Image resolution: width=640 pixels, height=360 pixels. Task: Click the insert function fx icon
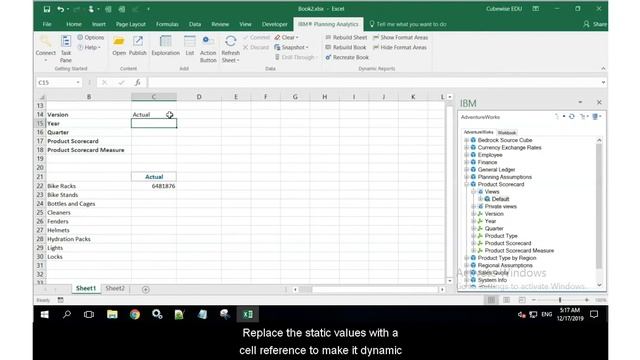pos(138,82)
